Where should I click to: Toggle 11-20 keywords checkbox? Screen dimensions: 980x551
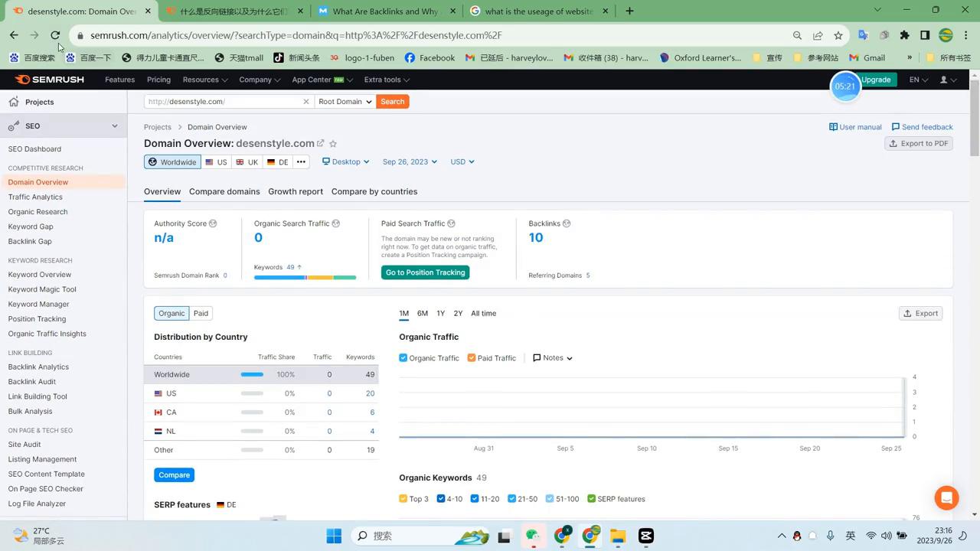pyautogui.click(x=475, y=498)
